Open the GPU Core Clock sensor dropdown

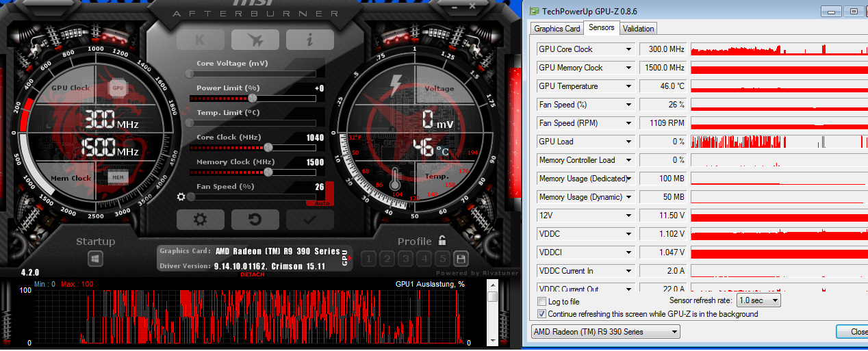click(628, 49)
